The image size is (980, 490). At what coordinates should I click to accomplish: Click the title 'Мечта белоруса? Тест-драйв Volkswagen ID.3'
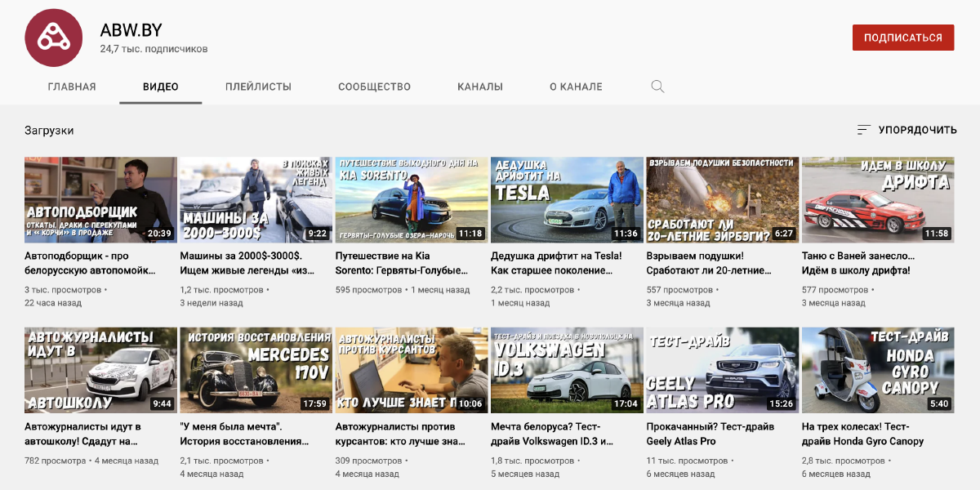[x=552, y=434]
